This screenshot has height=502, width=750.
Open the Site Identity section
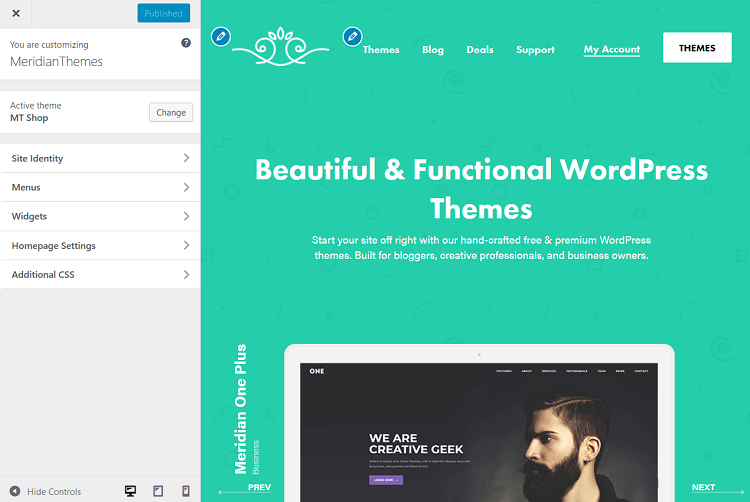click(100, 158)
